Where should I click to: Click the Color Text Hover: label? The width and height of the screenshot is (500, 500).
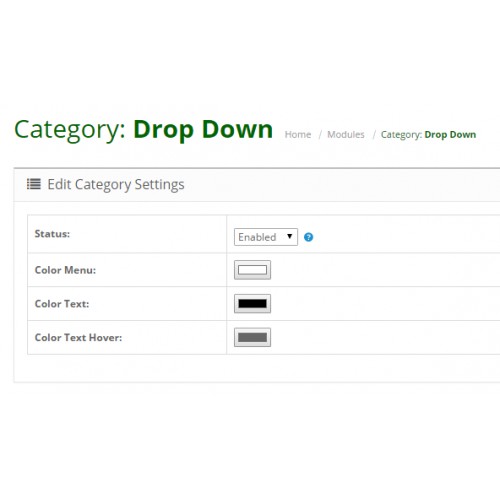[x=78, y=337]
